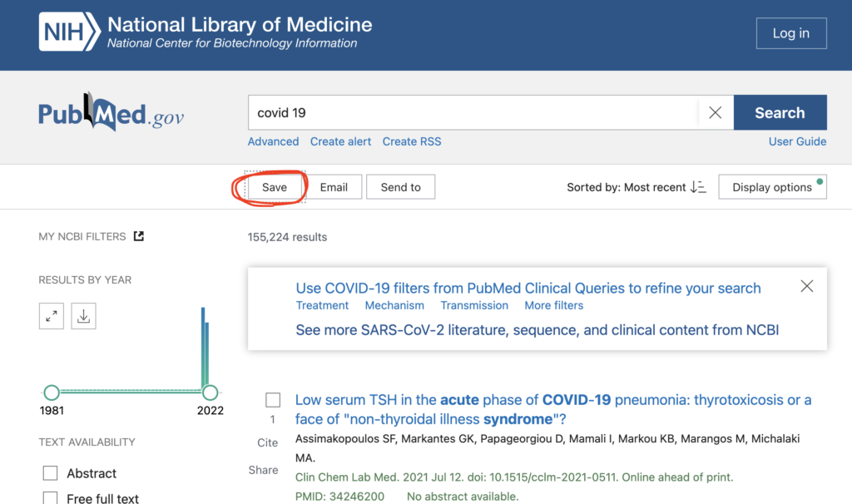Viewport: 852px width, 504px height.
Task: Enable the Abstract text availability filter
Action: click(x=50, y=473)
